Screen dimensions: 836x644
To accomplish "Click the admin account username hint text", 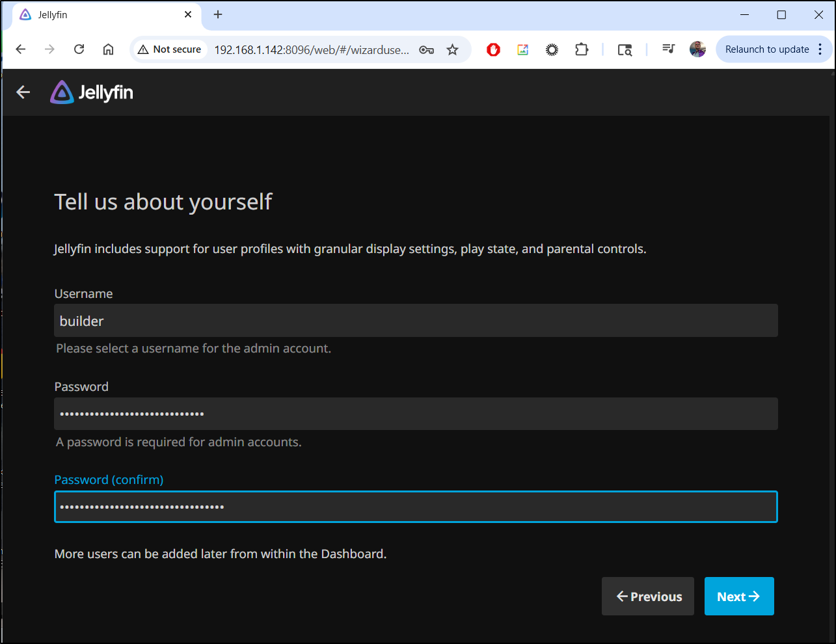I will (x=193, y=349).
